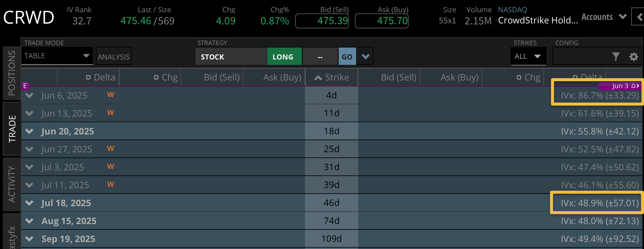Click the chevron icon beside the GO button

(365, 57)
